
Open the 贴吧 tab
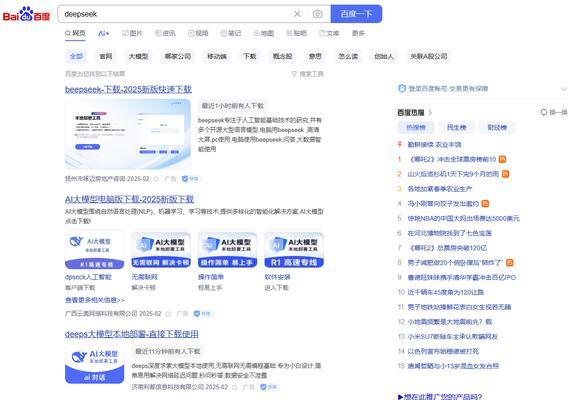pos(297,33)
